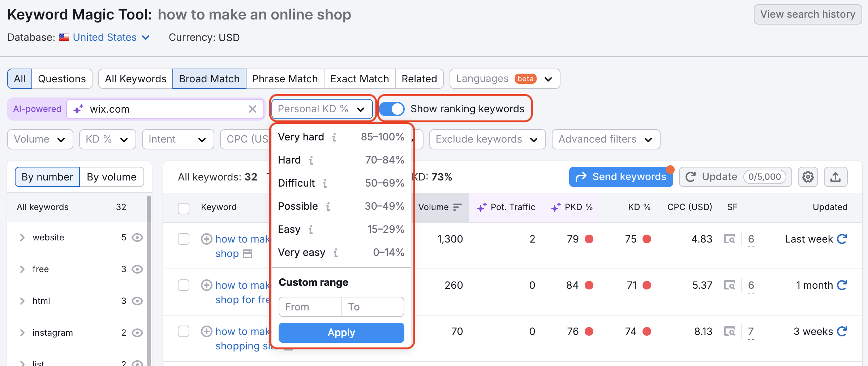Screen dimensions: 868x366
Task: Change United States database dropdown
Action: coord(111,37)
